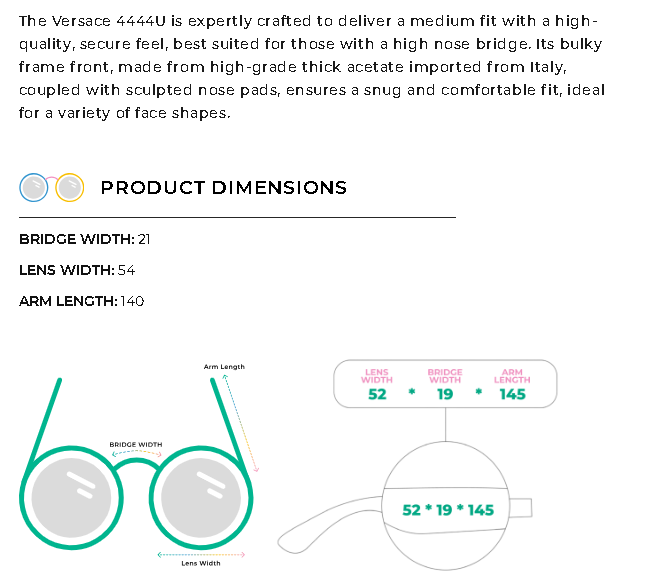Click the dotted Bridge Width arrow on diagram
Image resolution: width=664 pixels, height=580 pixels.
coord(136,454)
